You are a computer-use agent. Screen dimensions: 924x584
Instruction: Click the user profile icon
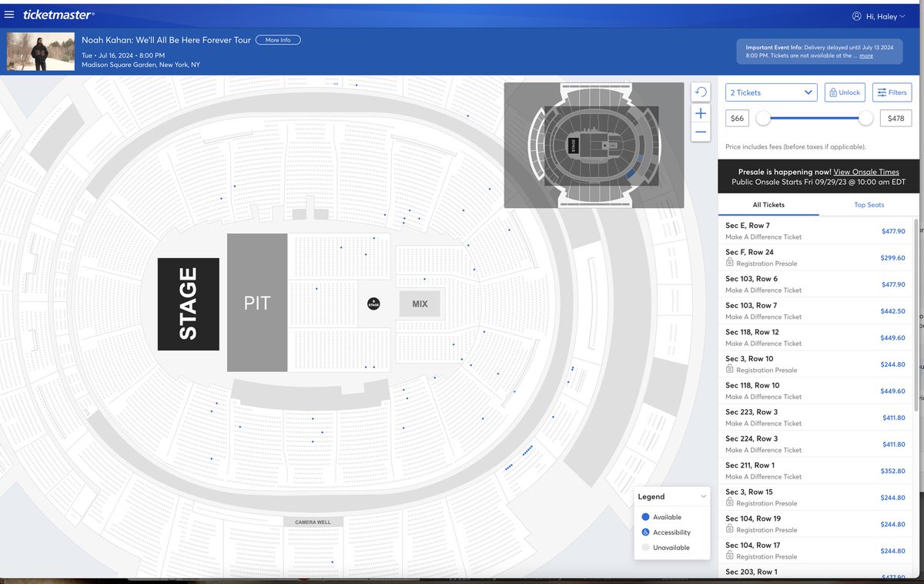tap(856, 15)
